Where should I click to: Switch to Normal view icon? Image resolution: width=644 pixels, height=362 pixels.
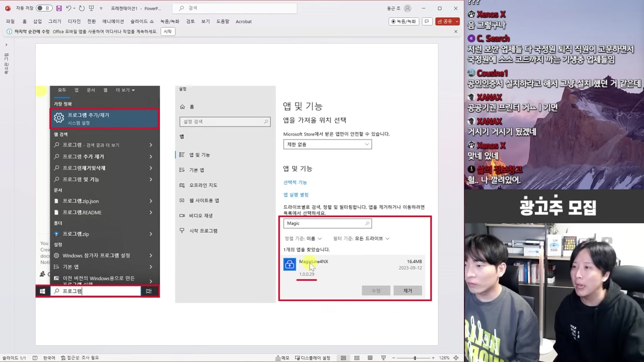344,358
